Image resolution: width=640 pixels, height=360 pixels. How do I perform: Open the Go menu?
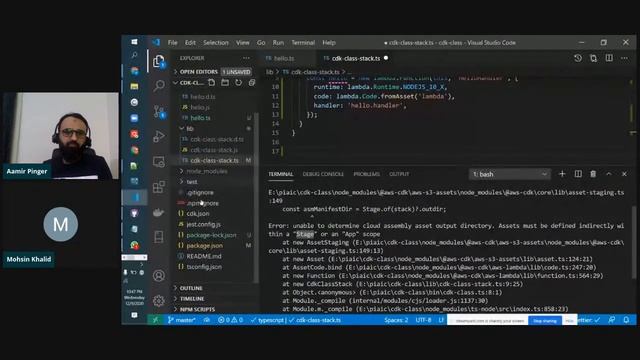point(261,42)
